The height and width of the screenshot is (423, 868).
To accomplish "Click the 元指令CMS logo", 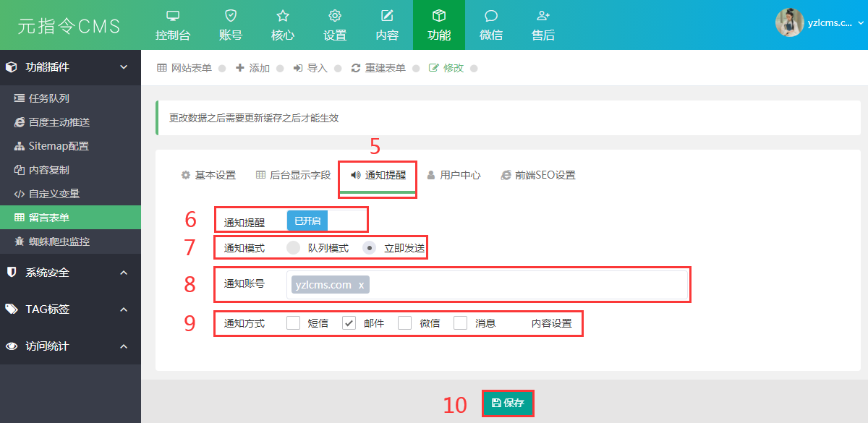I will (69, 25).
